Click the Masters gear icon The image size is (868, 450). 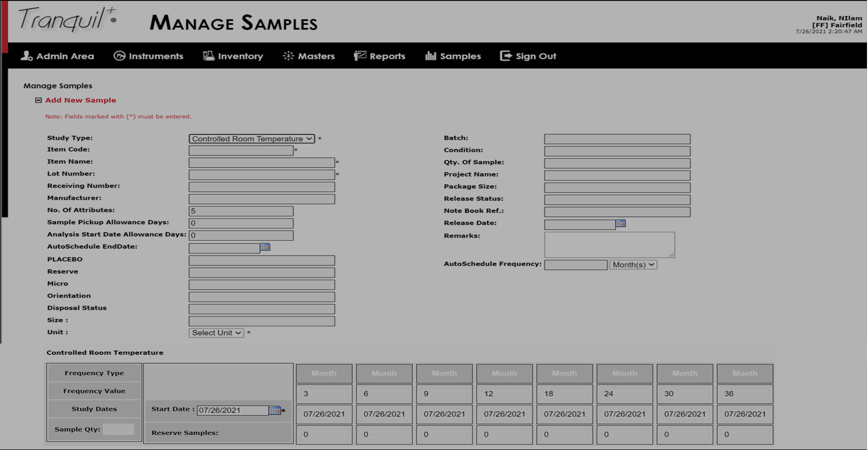click(288, 56)
